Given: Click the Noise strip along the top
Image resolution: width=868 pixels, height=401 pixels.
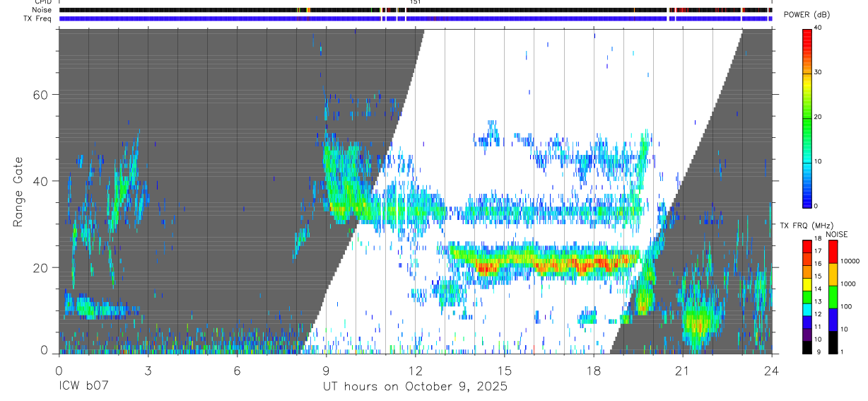Looking at the screenshot, I should [415, 10].
